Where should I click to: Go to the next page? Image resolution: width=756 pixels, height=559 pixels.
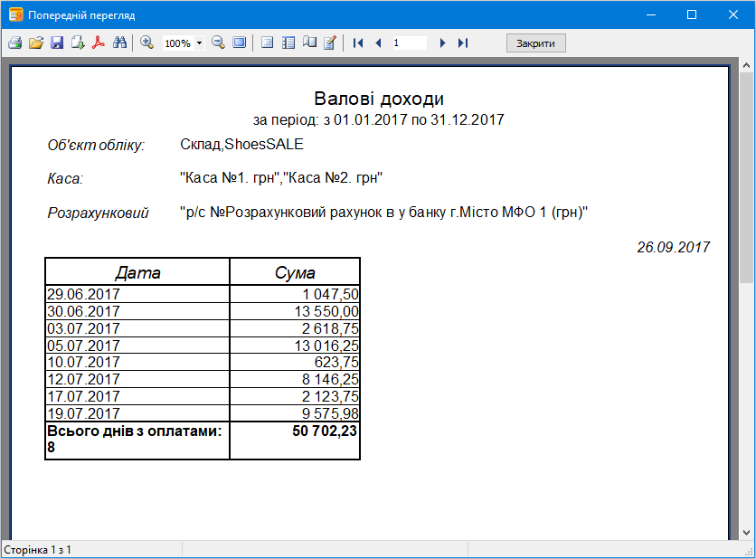coord(442,43)
